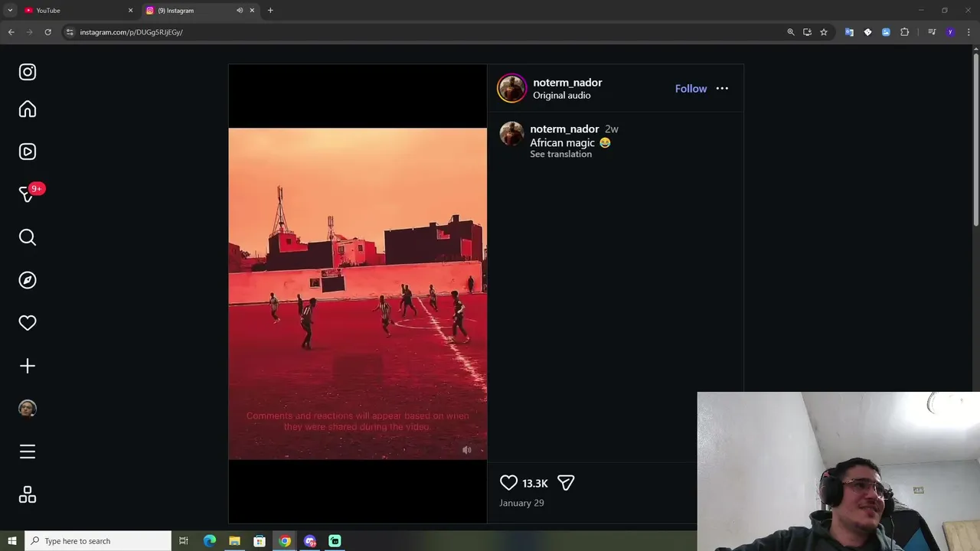The width and height of the screenshot is (980, 551).
Task: Open noterm_nador profile from post header
Action: point(567,83)
